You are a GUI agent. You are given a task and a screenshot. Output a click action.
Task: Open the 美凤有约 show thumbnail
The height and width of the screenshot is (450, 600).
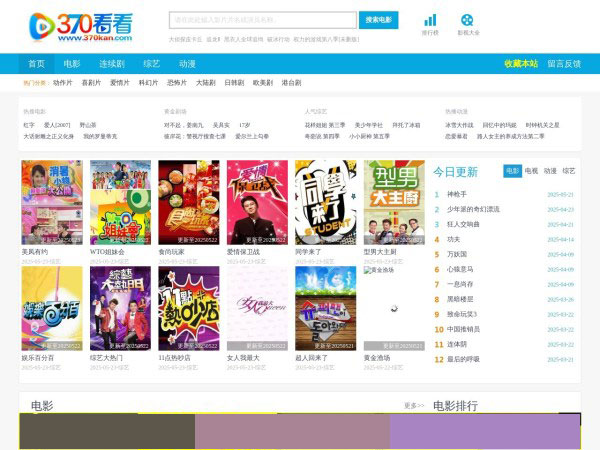[52, 203]
